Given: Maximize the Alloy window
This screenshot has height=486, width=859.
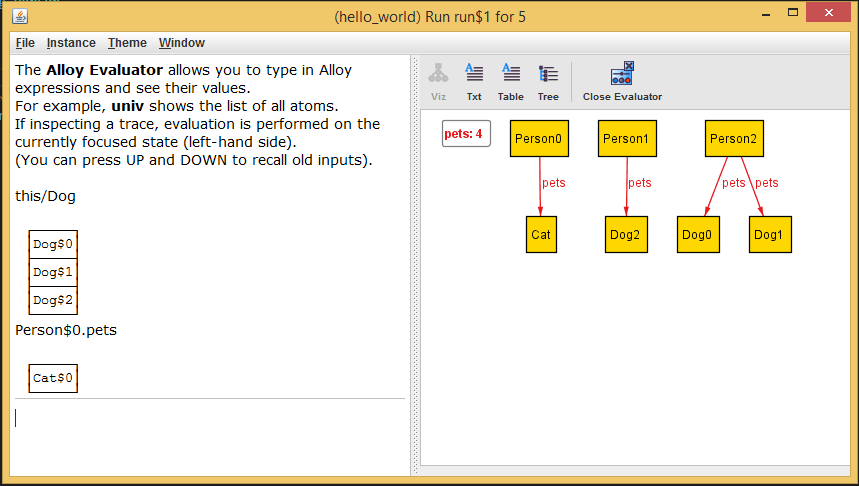Looking at the screenshot, I should click(793, 13).
